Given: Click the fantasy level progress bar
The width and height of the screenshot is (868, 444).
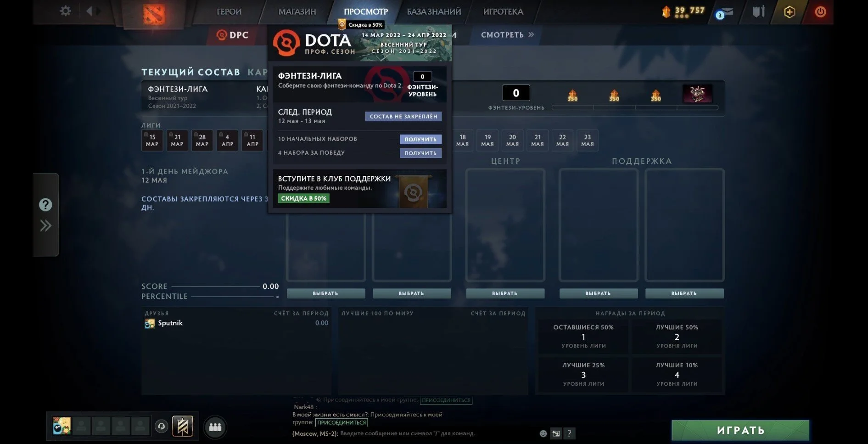Looking at the screenshot, I should tap(635, 107).
